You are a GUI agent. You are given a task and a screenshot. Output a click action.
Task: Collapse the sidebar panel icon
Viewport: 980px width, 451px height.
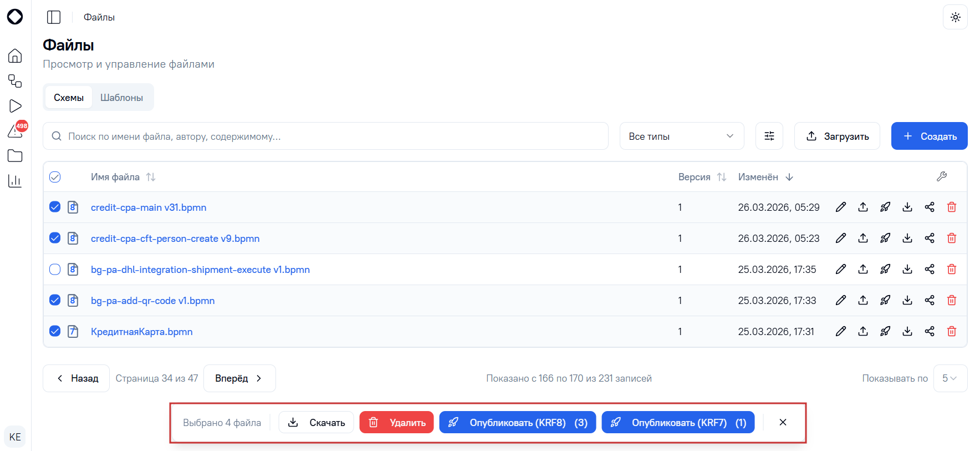coord(54,17)
